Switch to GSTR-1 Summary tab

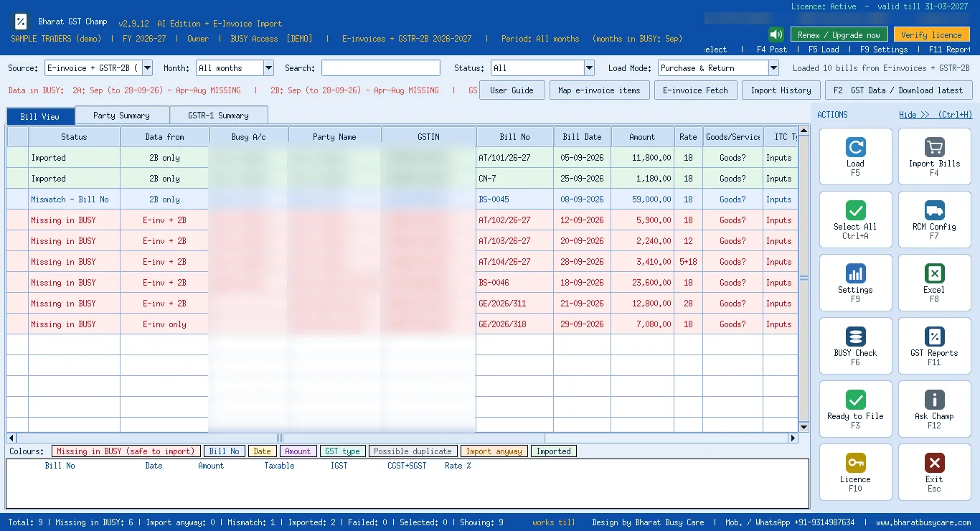coord(218,115)
